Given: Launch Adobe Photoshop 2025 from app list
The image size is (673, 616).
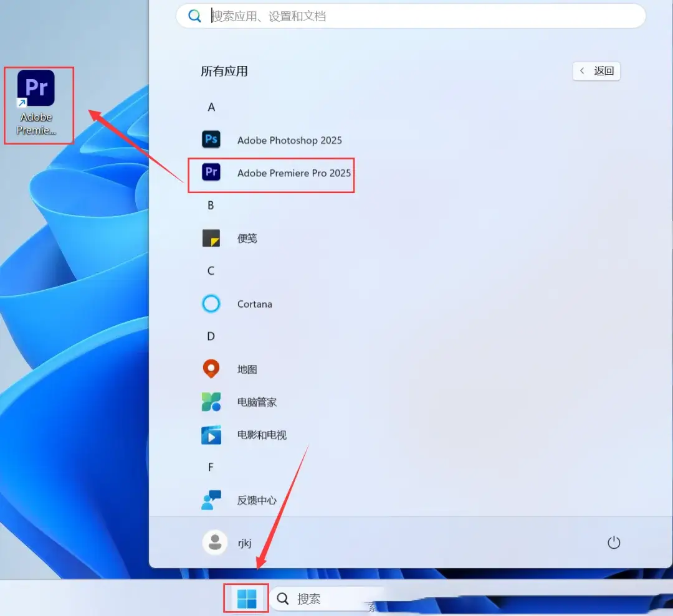Looking at the screenshot, I should pos(289,140).
